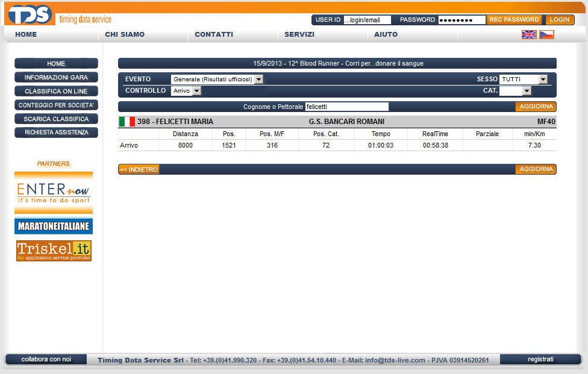The height and width of the screenshot is (374, 588).
Task: Switch language using the Czech flag
Action: point(546,34)
